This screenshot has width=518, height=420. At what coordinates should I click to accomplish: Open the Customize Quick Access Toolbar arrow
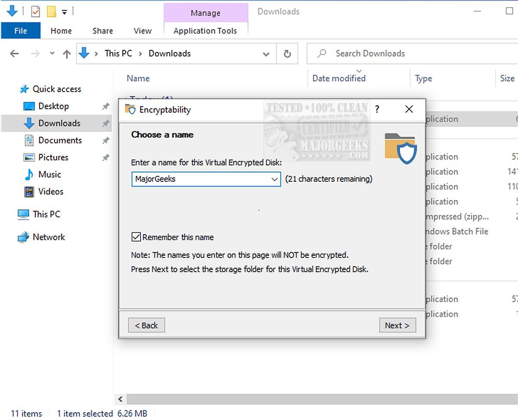(x=64, y=12)
